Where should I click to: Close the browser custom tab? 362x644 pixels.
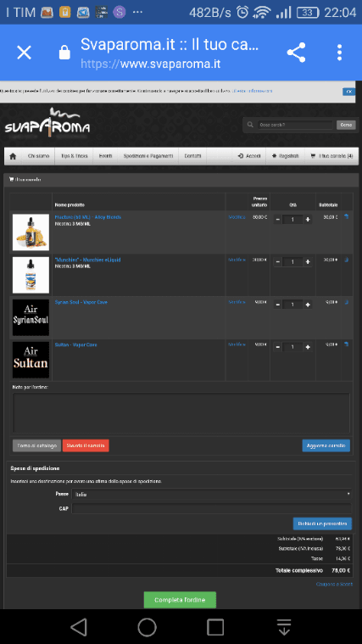pos(25,53)
